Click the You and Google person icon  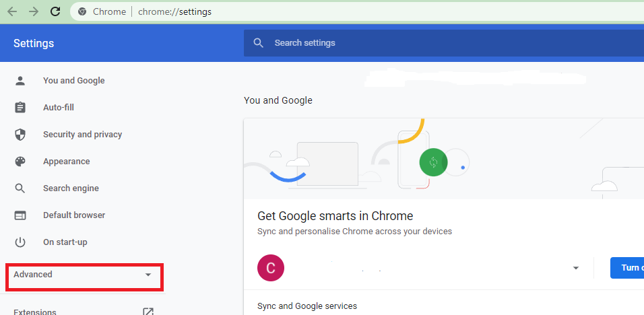20,81
